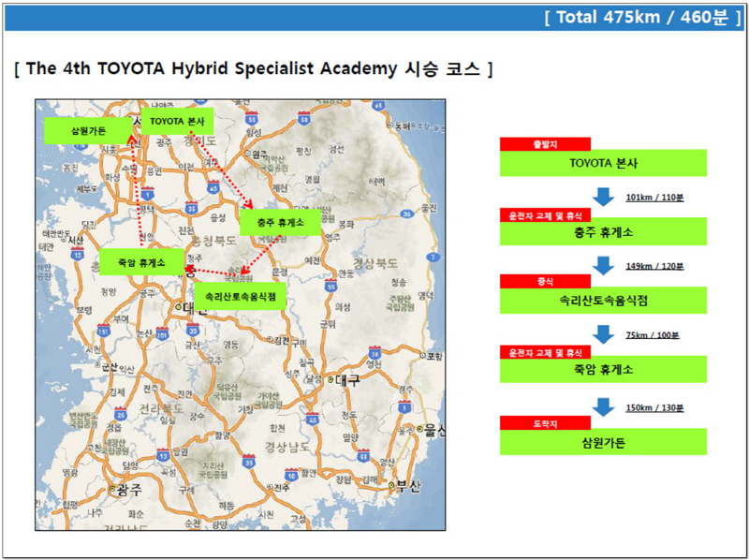Click the red 중식 tag

tap(545, 282)
